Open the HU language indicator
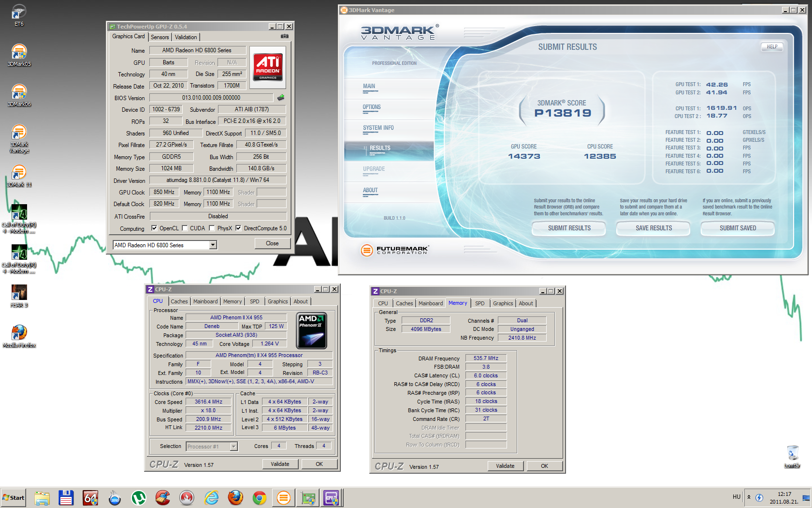Screen dimensions: 812x508 tap(737, 497)
